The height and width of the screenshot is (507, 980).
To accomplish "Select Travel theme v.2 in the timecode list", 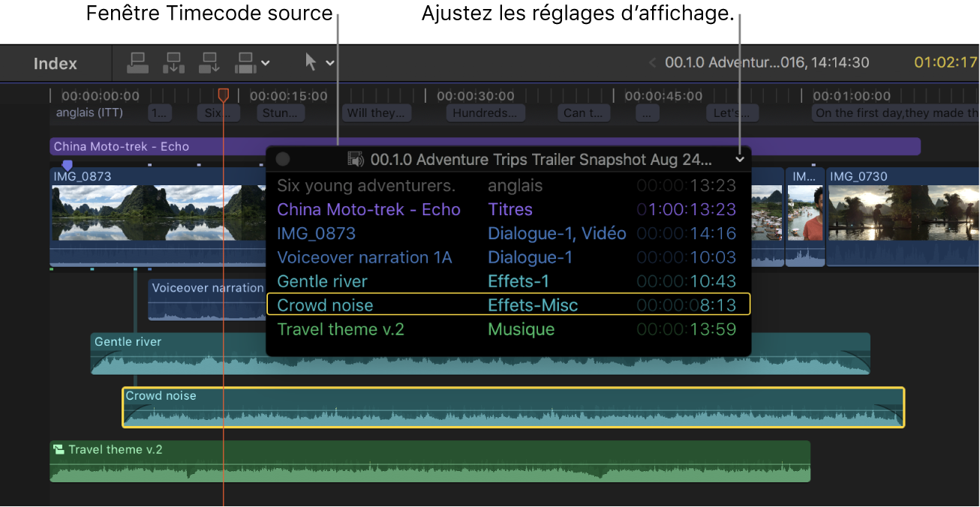I will click(x=341, y=329).
